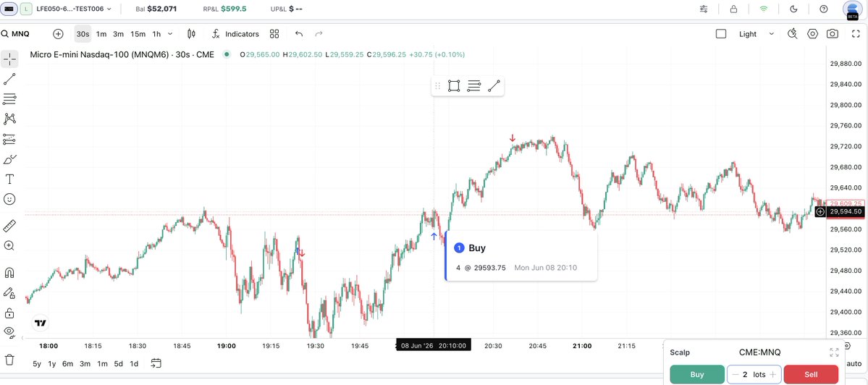Screen dimensions: 868x385
Task: Grab the floating toolbar drag handle
Action: 438,85
